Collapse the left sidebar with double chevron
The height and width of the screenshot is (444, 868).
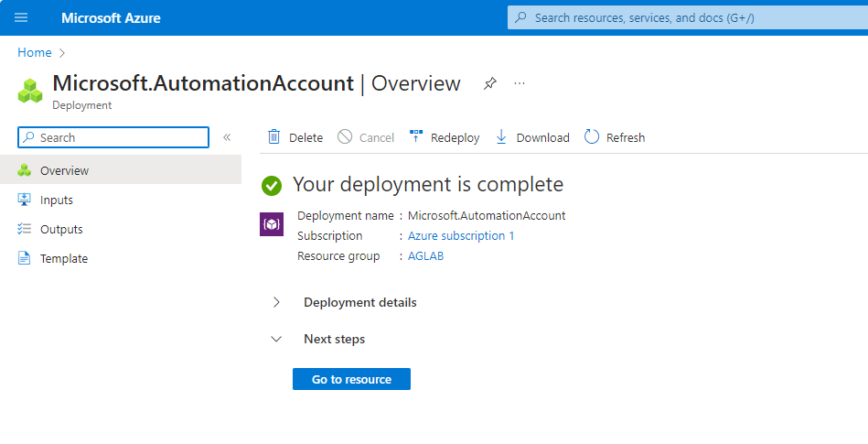[x=227, y=137]
